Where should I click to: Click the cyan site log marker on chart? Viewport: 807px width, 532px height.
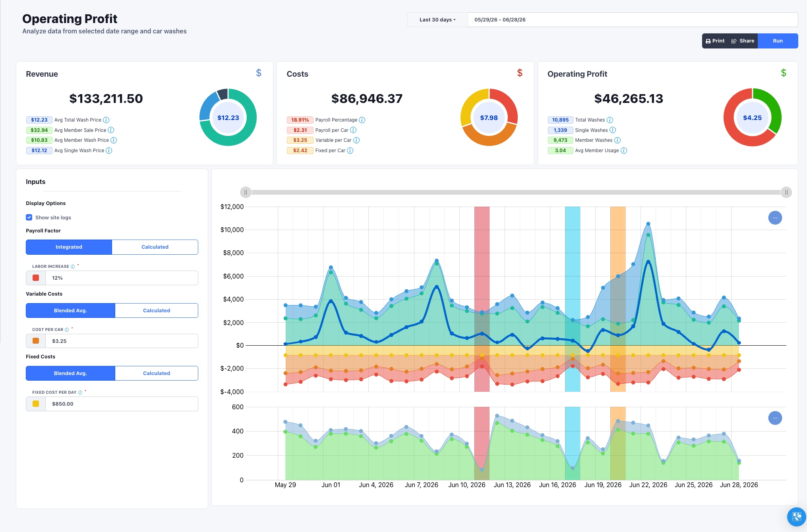pyautogui.click(x=573, y=299)
